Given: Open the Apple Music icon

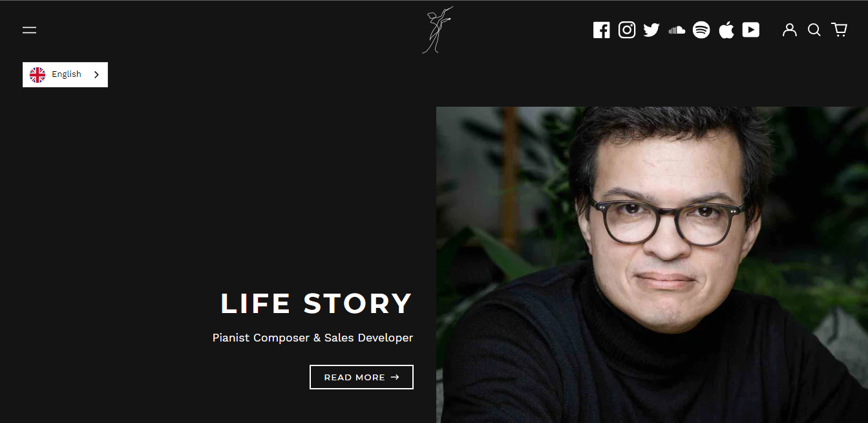Looking at the screenshot, I should (x=726, y=30).
